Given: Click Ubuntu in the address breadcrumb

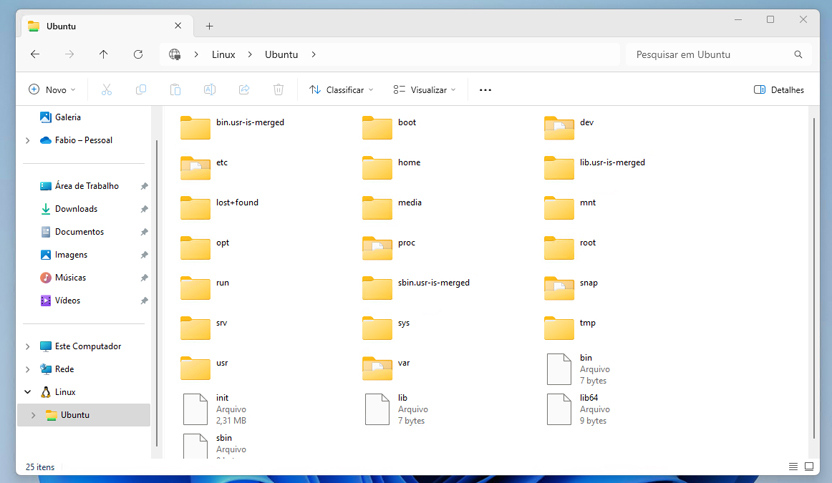Looking at the screenshot, I should [281, 54].
